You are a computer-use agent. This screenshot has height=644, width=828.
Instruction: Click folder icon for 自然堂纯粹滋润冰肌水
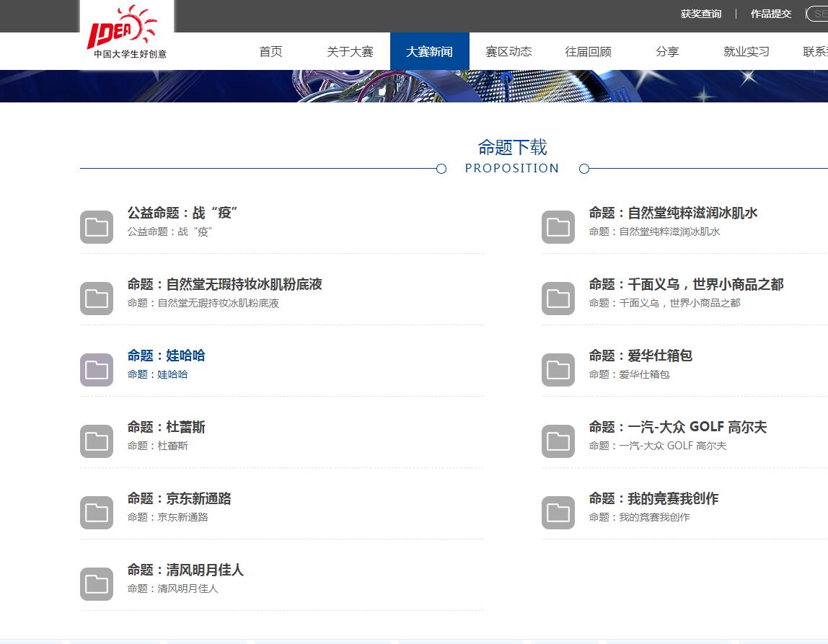(x=558, y=227)
